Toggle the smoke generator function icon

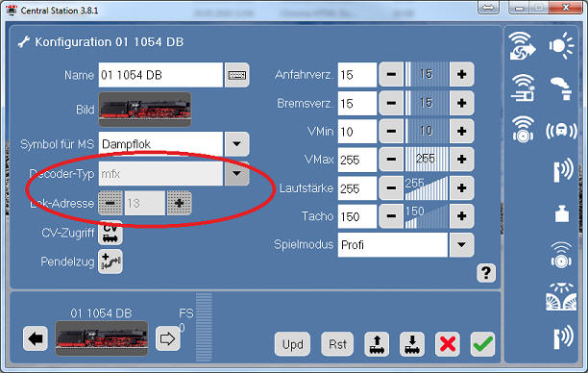(x=561, y=88)
